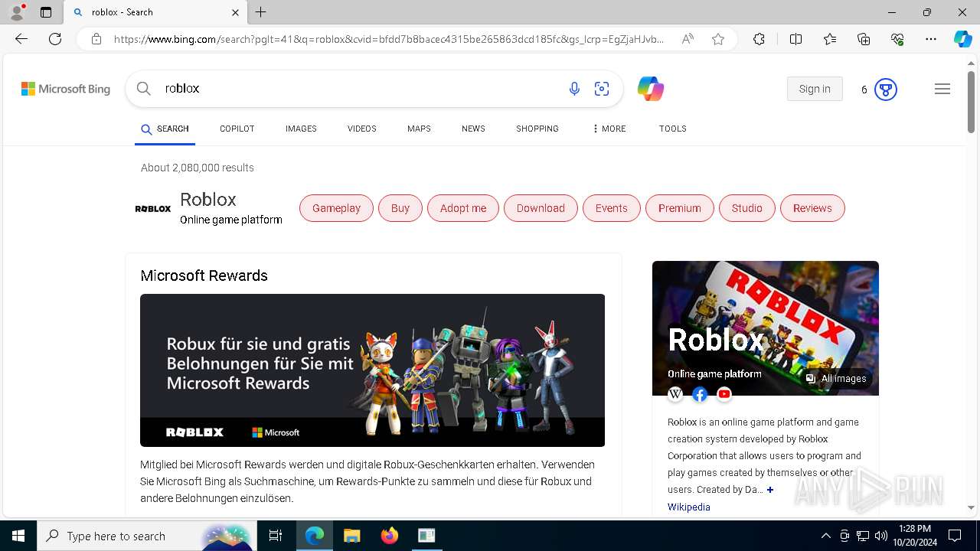Screen dimensions: 980x551
Task: Open the Robux Microsoft Rewards banner
Action: pyautogui.click(x=372, y=370)
